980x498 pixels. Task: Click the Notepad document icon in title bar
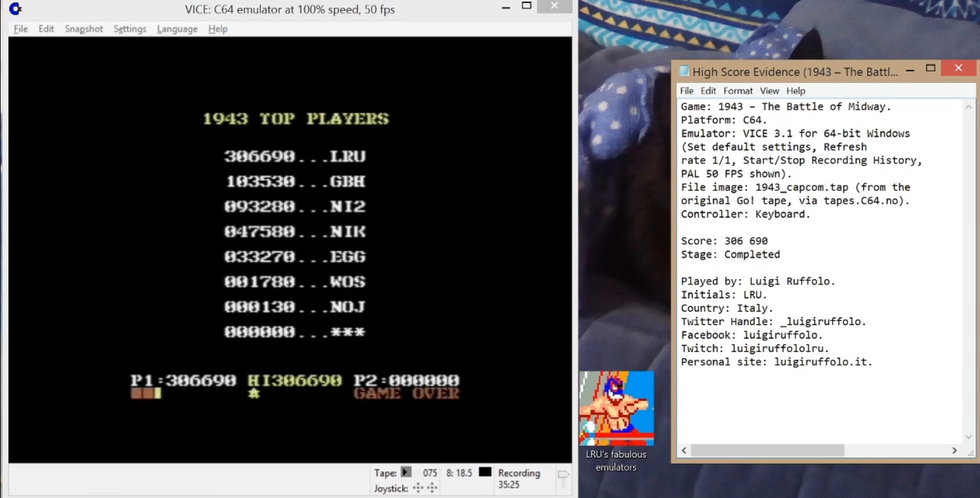point(684,72)
